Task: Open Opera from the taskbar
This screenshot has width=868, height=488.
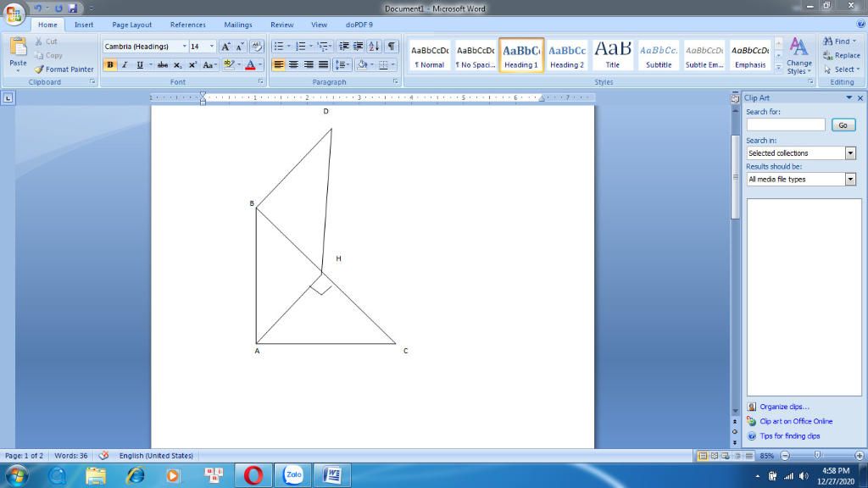Action: (253, 475)
